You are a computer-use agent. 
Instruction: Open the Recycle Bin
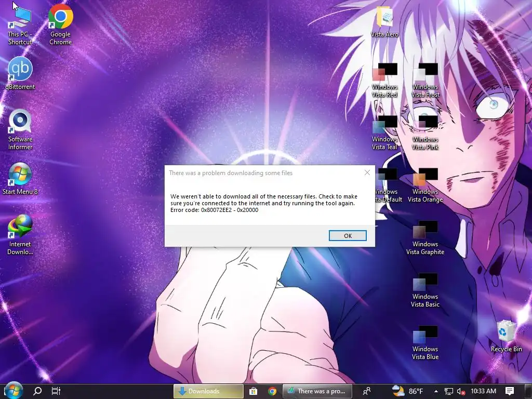(506, 336)
